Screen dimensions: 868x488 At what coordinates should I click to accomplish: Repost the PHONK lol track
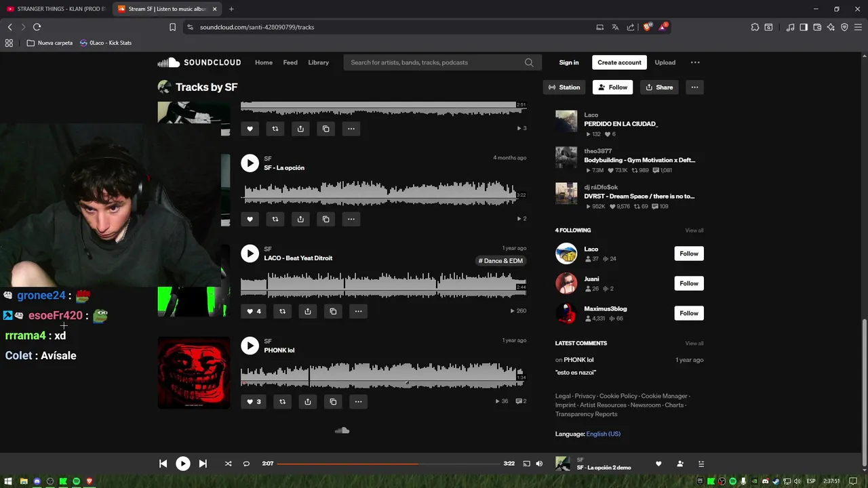pyautogui.click(x=283, y=402)
